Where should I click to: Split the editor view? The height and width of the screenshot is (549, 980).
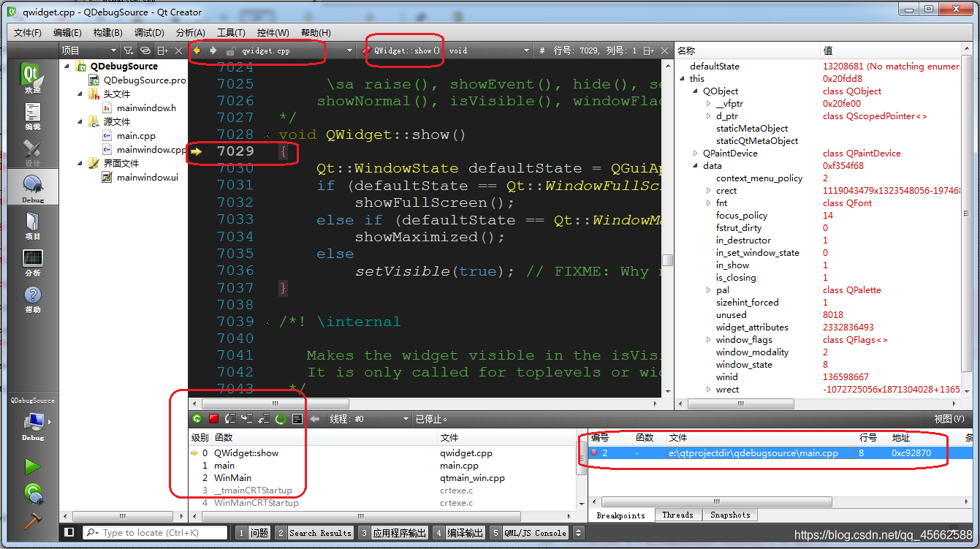(648, 50)
